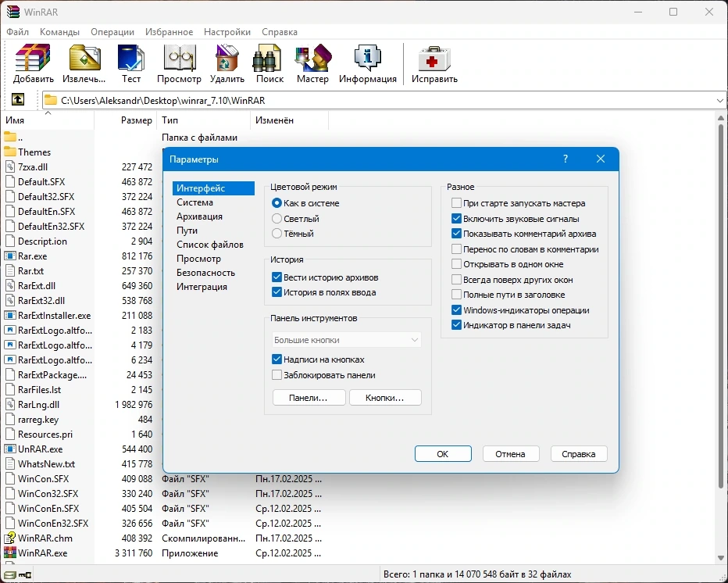Screen dimensions: 728x583
Task: Click the Добавить (Add) toolbar icon
Action: [x=33, y=58]
